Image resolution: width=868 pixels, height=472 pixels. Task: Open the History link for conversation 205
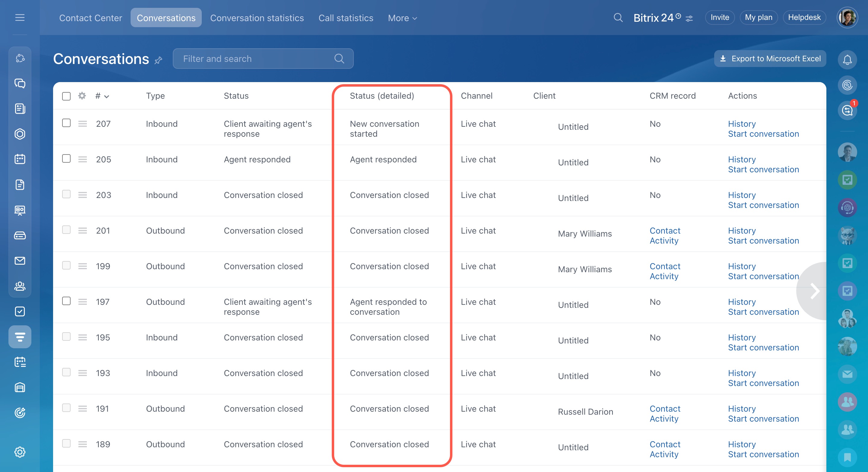click(x=742, y=159)
